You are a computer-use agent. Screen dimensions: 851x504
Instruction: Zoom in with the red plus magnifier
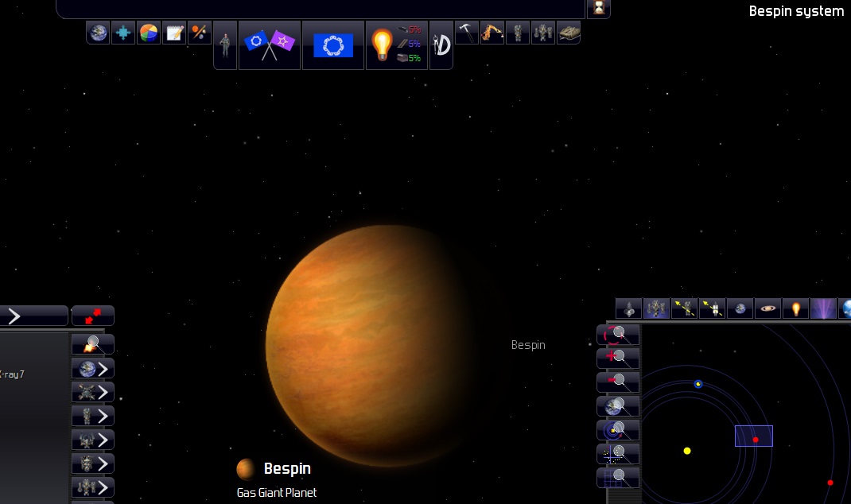point(618,358)
